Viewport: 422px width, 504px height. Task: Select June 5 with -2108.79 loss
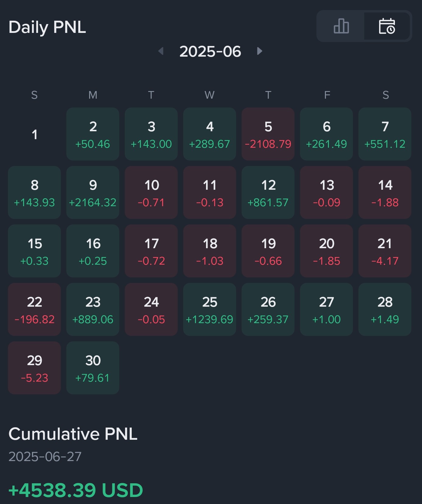(268, 134)
